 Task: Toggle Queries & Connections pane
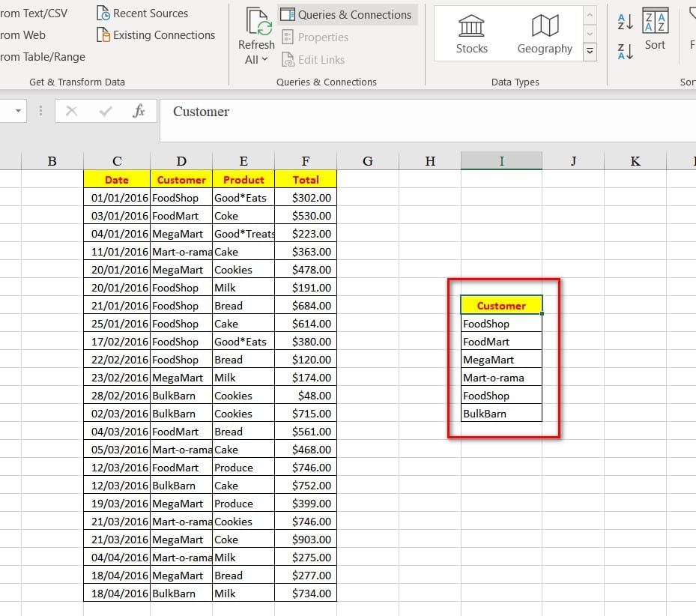347,15
